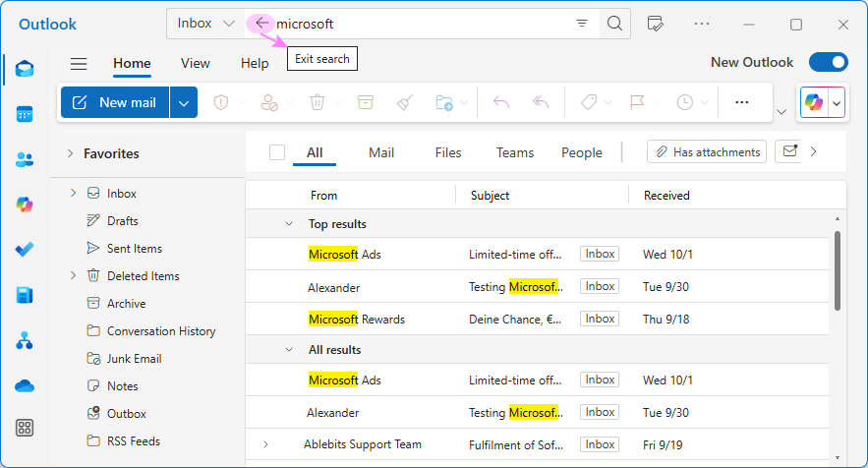Check the select all messages checkbox

(277, 152)
